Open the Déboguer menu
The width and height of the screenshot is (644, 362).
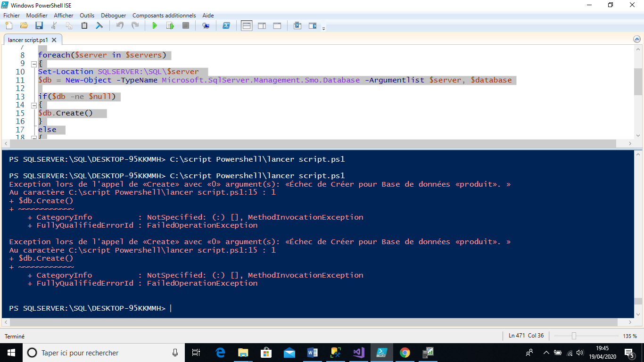(x=114, y=16)
